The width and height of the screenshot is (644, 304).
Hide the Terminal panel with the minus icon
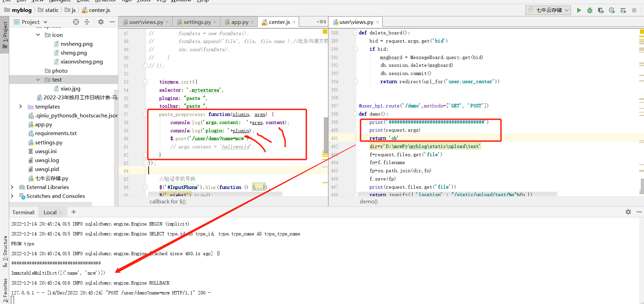click(639, 212)
